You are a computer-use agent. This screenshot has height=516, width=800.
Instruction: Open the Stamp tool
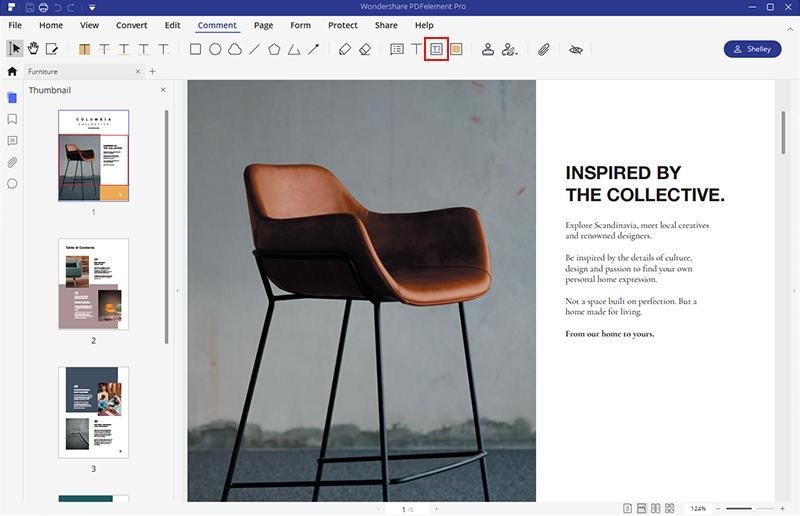click(488, 49)
